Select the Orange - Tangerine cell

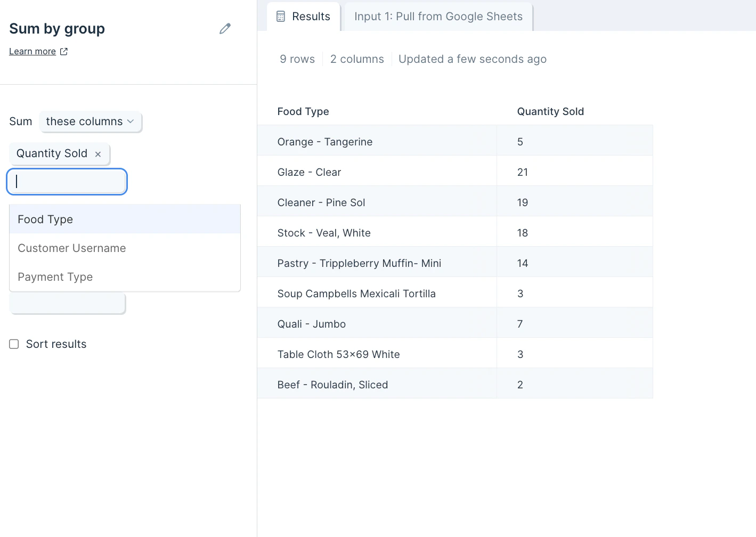tap(377, 142)
